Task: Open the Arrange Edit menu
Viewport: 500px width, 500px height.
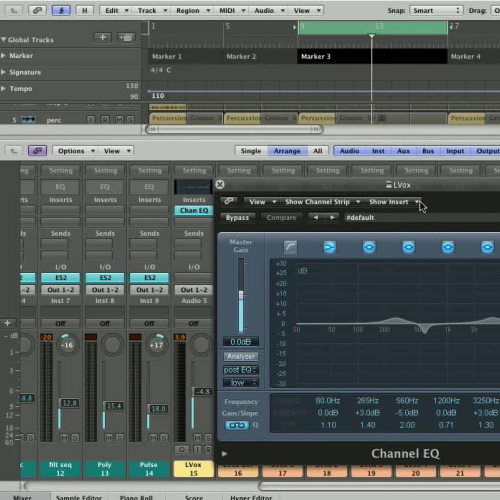Action: pos(117,11)
